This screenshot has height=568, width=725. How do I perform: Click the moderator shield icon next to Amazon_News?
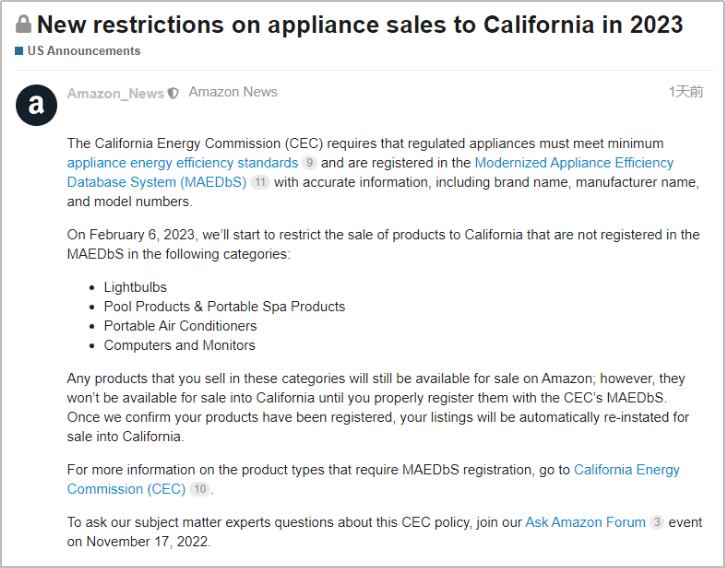[x=173, y=93]
